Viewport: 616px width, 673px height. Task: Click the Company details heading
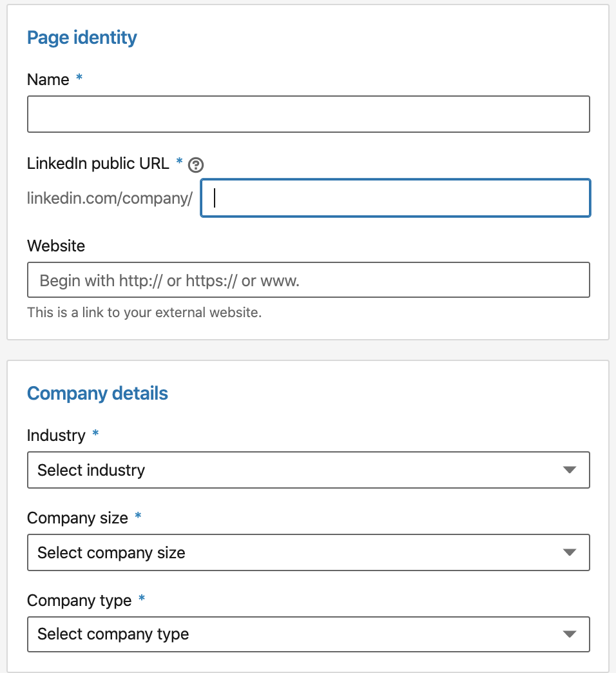coord(97,394)
